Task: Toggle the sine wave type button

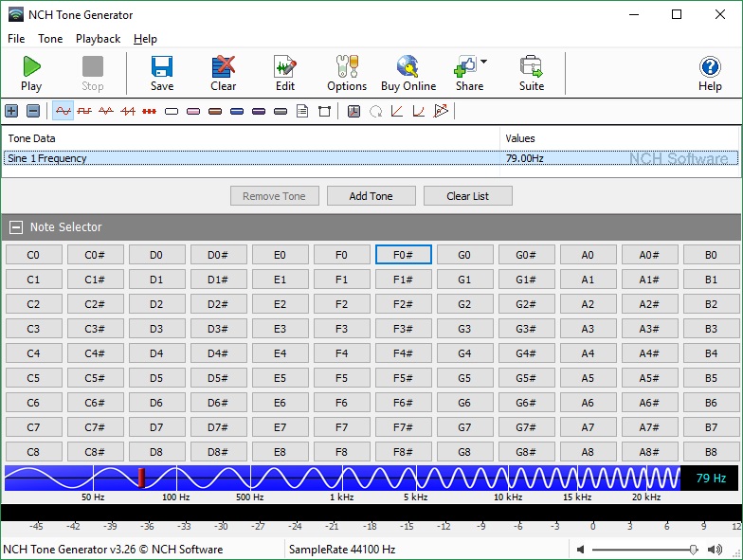Action: (63, 111)
